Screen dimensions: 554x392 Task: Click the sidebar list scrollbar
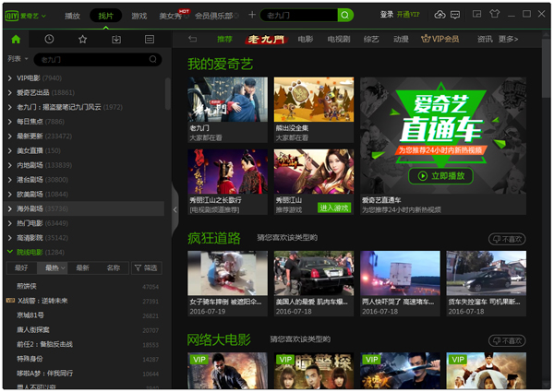[x=168, y=93]
